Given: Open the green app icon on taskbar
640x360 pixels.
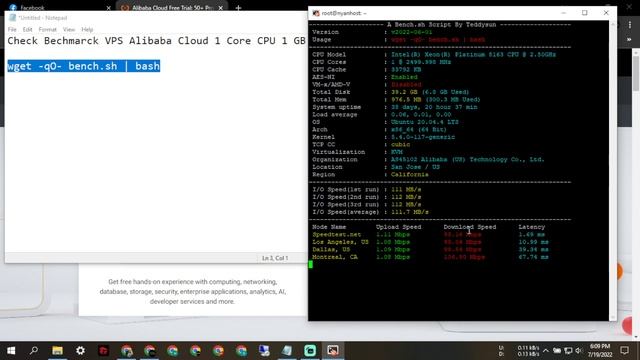Looking at the screenshot, I should [310, 351].
